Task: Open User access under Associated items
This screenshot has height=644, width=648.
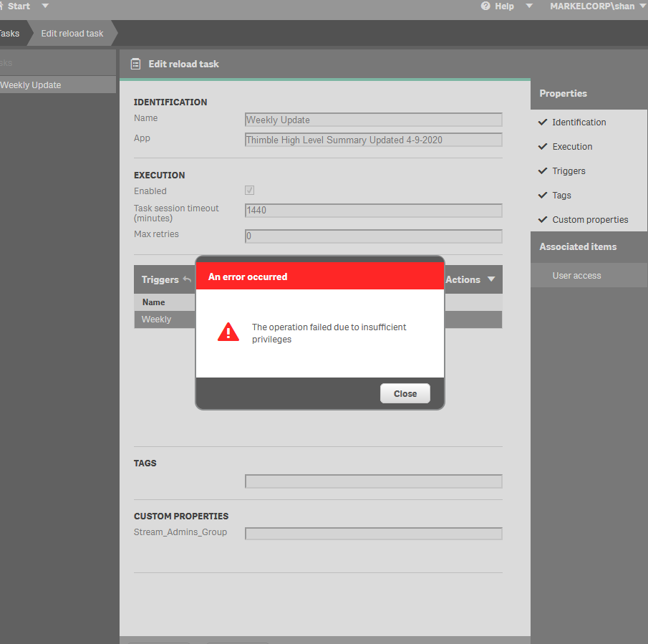Action: 576,276
